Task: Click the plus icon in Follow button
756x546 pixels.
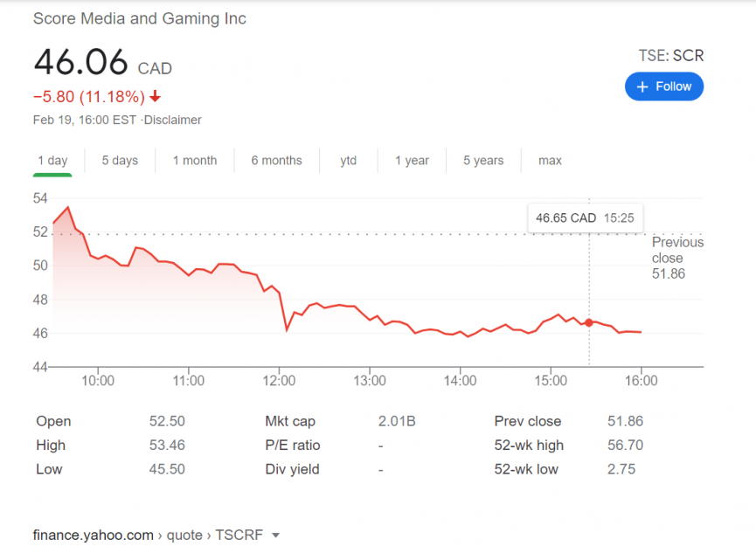Action: pos(642,86)
